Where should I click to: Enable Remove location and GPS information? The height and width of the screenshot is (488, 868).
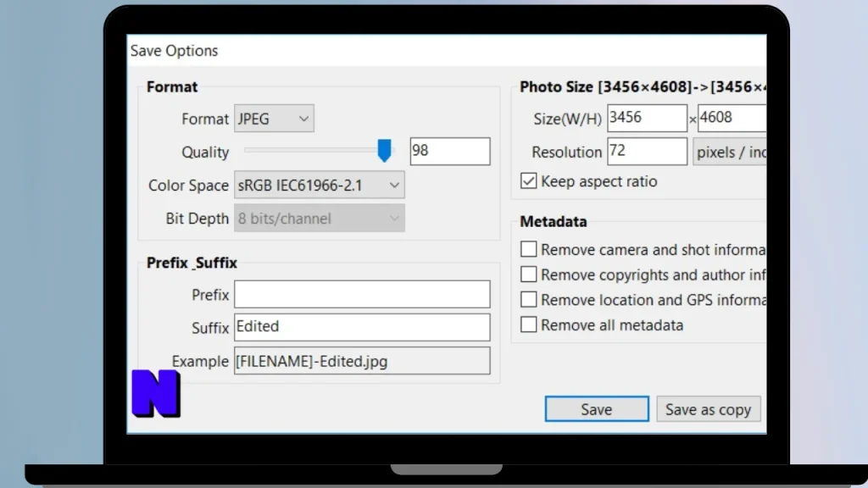point(529,299)
